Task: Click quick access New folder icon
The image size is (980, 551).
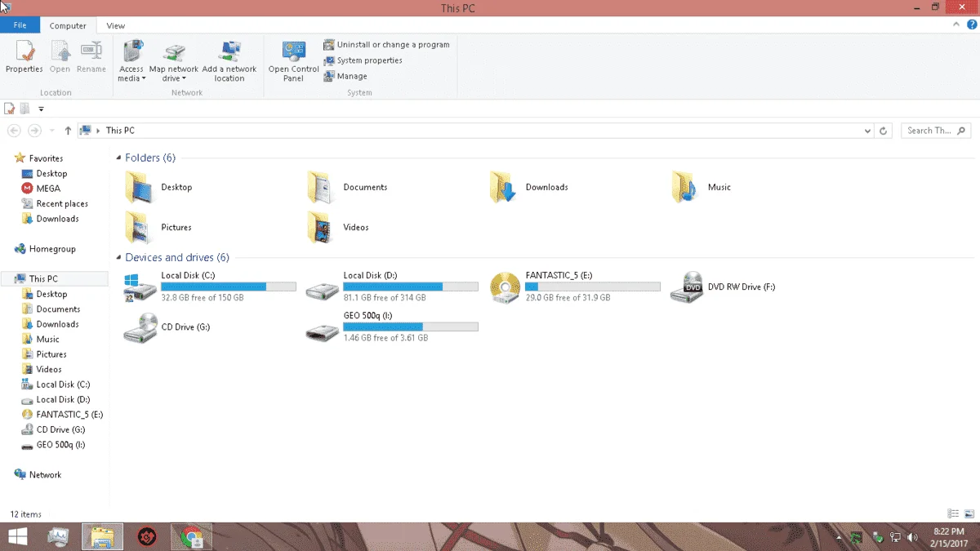Action: point(25,109)
